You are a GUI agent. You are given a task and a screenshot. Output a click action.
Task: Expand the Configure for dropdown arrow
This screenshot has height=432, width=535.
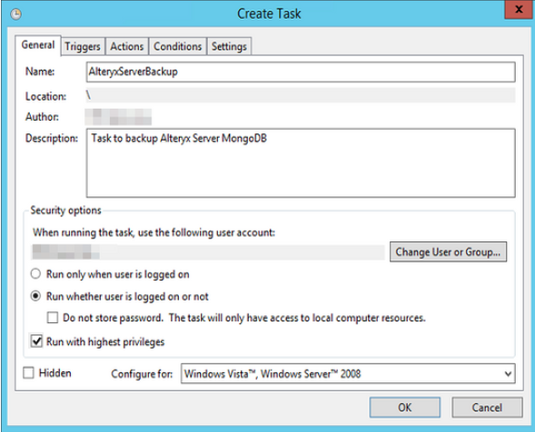pos(508,374)
